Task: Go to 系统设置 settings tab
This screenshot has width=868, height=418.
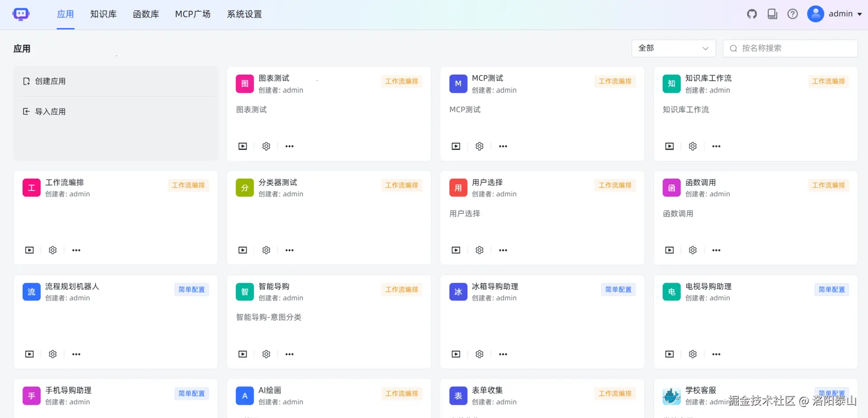Action: click(244, 14)
